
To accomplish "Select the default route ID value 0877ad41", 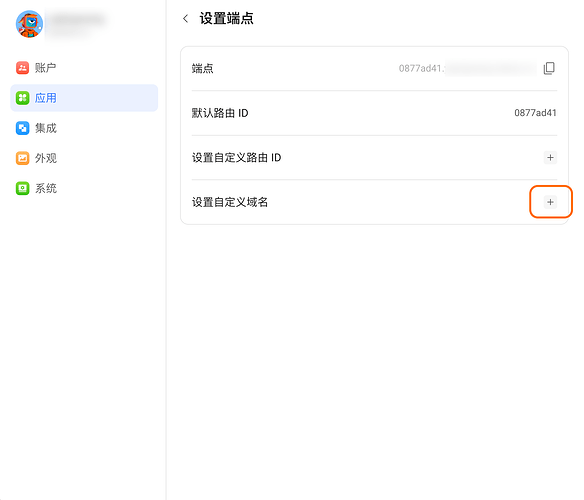I will tap(535, 113).
